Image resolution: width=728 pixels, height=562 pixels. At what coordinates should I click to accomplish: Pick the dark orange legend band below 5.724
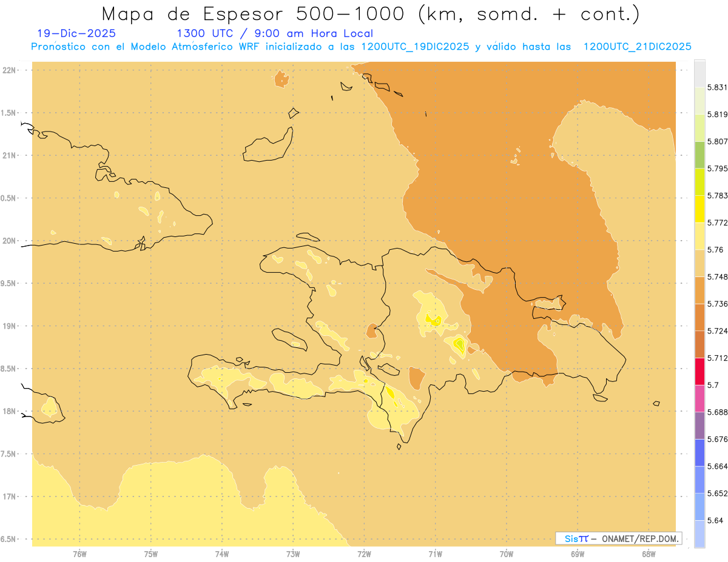699,344
